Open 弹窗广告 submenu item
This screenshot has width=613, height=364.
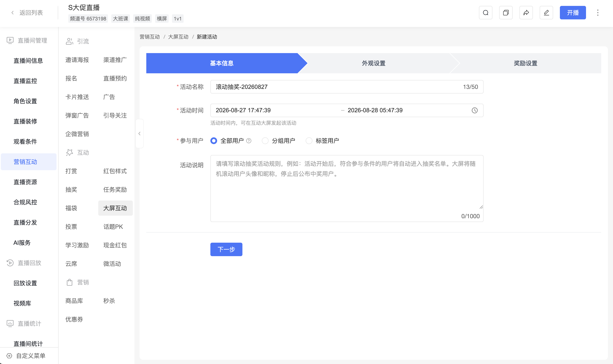tap(77, 115)
